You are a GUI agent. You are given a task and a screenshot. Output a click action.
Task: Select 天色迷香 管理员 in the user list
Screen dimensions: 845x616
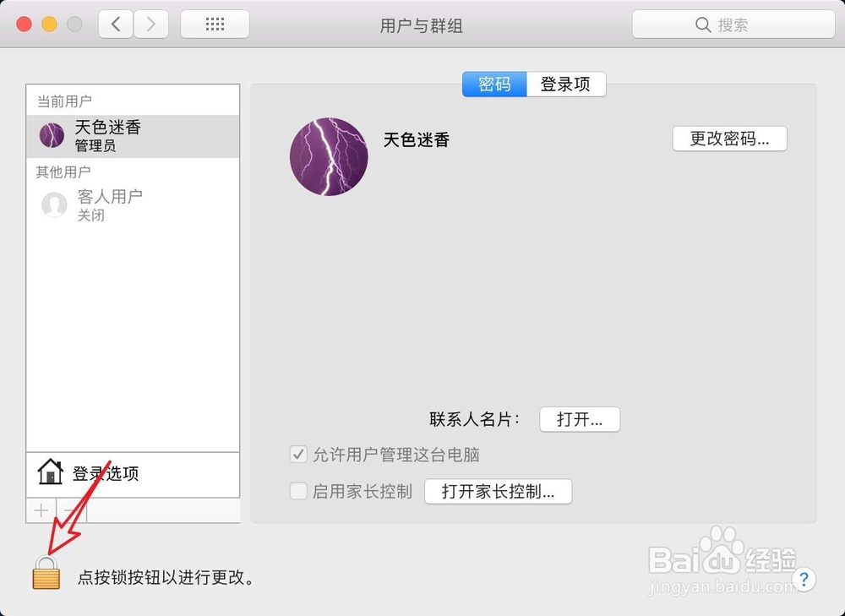pos(133,136)
